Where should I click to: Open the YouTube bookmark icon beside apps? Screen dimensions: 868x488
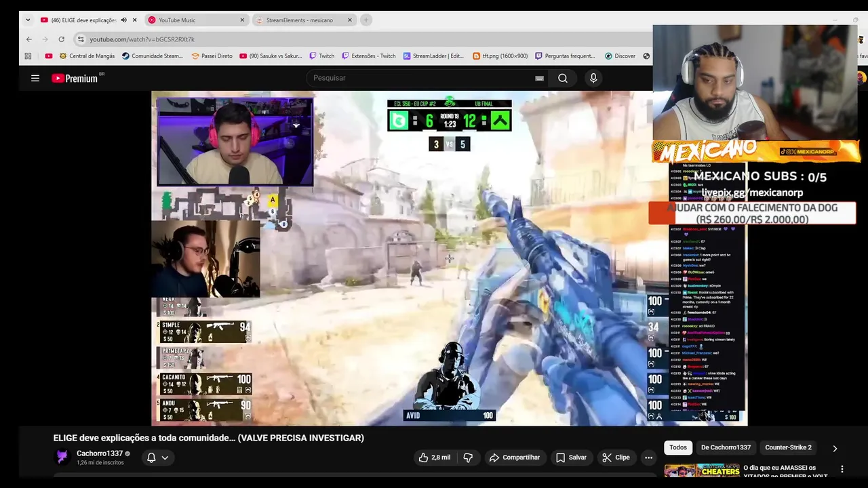click(48, 56)
